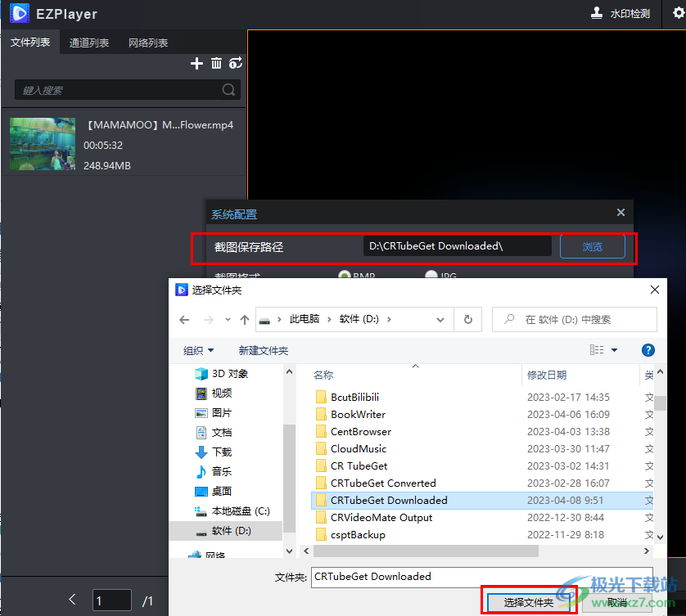
Task: Click 新建文件夹 in dialog toolbar
Action: tap(264, 350)
